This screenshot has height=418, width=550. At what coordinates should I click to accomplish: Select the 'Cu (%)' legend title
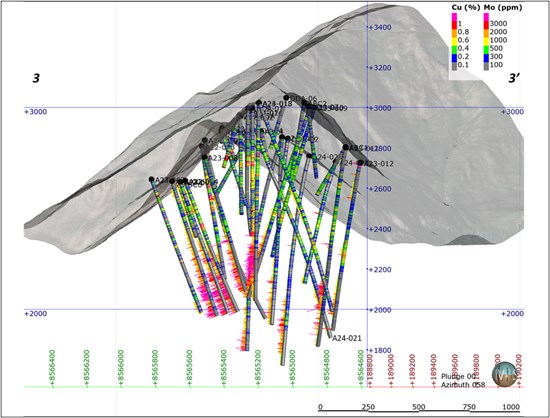[465, 7]
